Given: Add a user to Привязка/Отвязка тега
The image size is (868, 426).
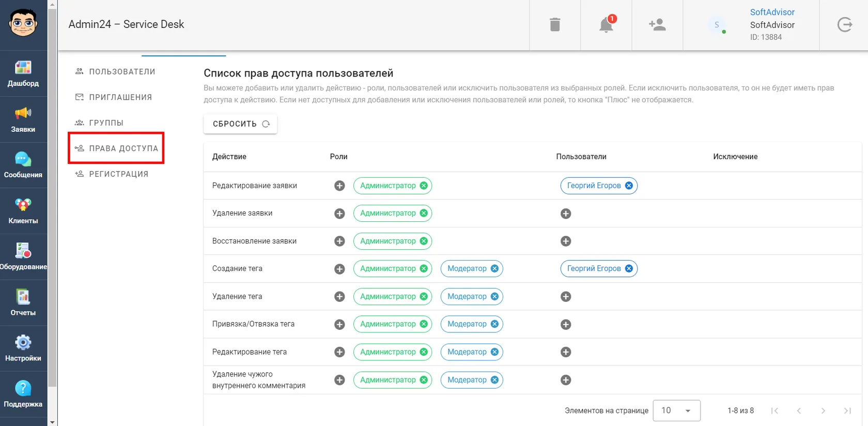Looking at the screenshot, I should click(566, 325).
